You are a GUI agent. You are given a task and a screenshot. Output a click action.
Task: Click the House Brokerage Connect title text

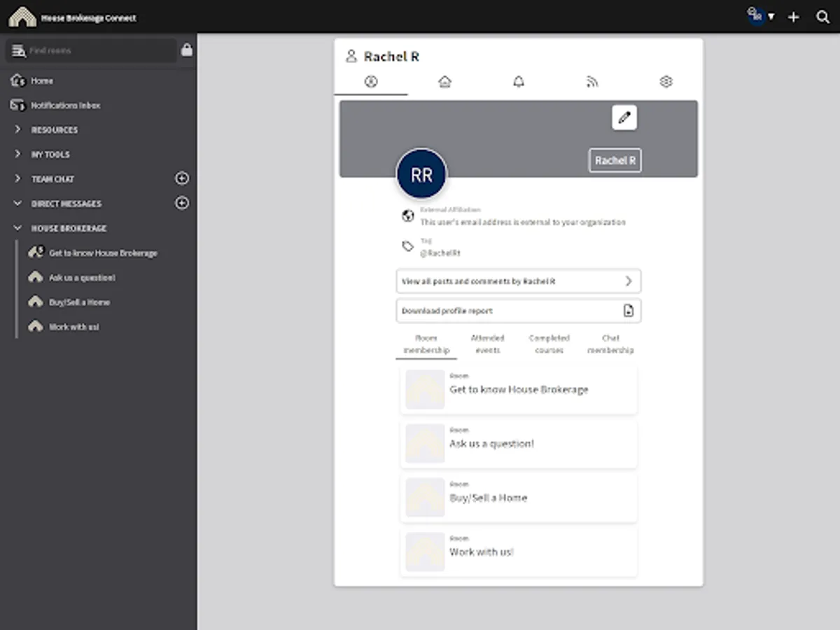(89, 17)
